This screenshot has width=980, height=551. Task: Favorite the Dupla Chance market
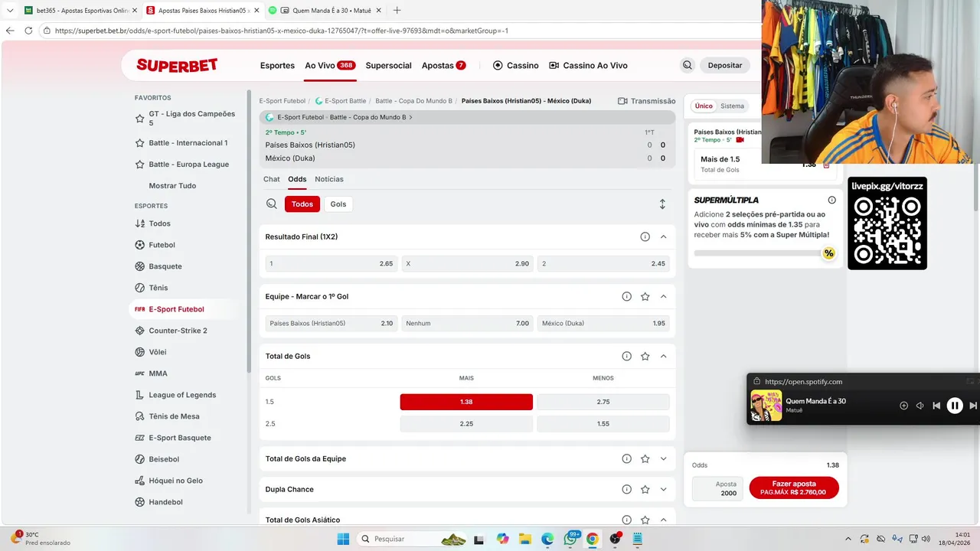tap(645, 489)
